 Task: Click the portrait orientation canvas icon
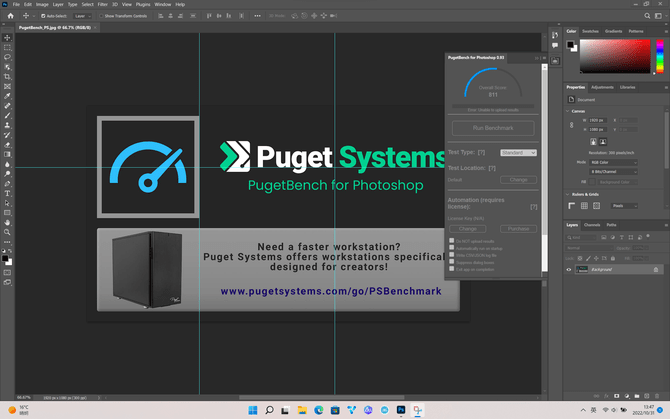(593, 141)
